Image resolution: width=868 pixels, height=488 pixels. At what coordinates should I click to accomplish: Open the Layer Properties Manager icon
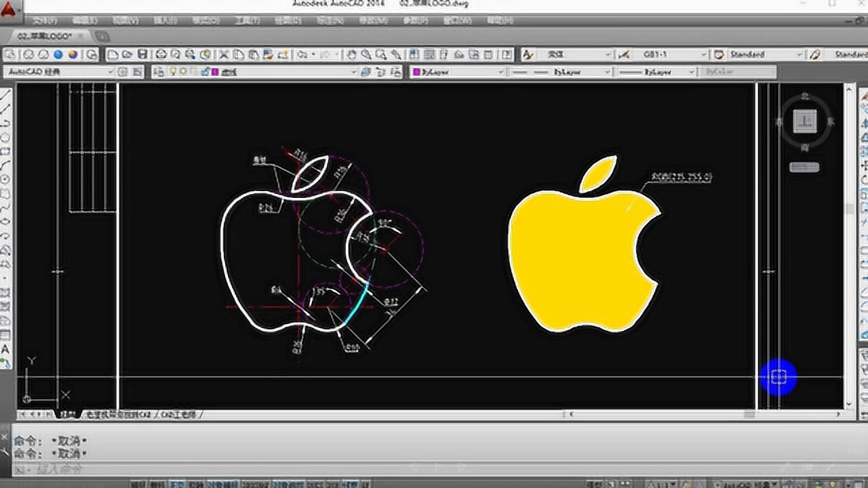pyautogui.click(x=157, y=71)
